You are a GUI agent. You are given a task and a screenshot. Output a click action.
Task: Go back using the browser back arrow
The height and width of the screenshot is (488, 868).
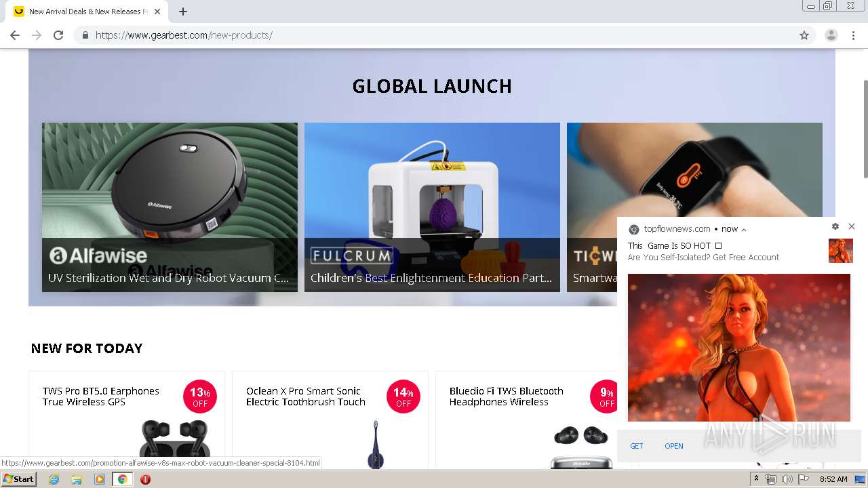click(15, 35)
